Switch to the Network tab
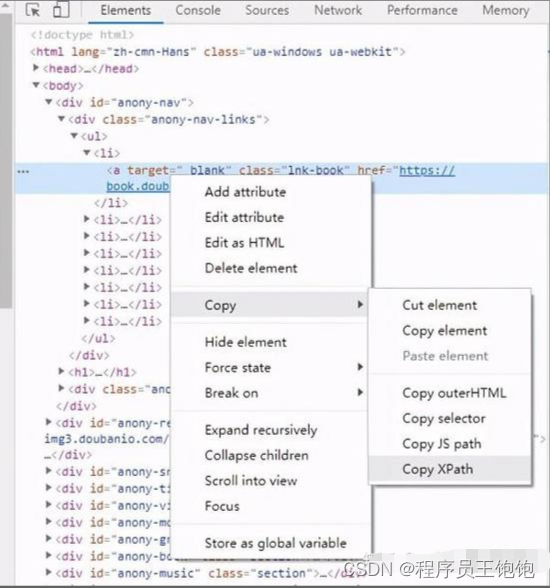Screen dimensions: 550x588 [x=338, y=10]
